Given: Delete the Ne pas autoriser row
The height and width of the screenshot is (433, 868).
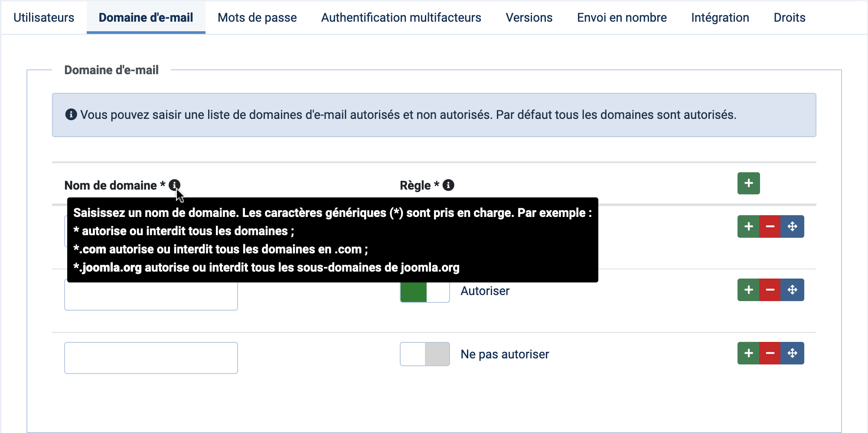Looking at the screenshot, I should (x=770, y=353).
